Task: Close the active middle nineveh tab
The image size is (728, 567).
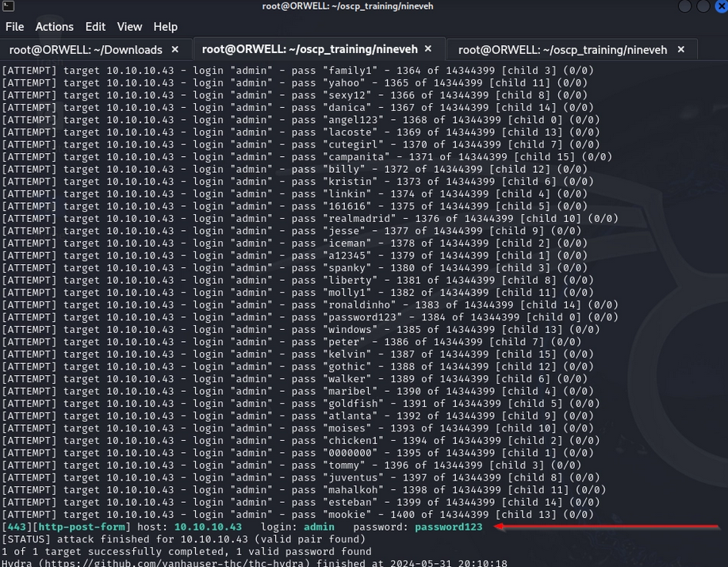Action: [x=428, y=49]
